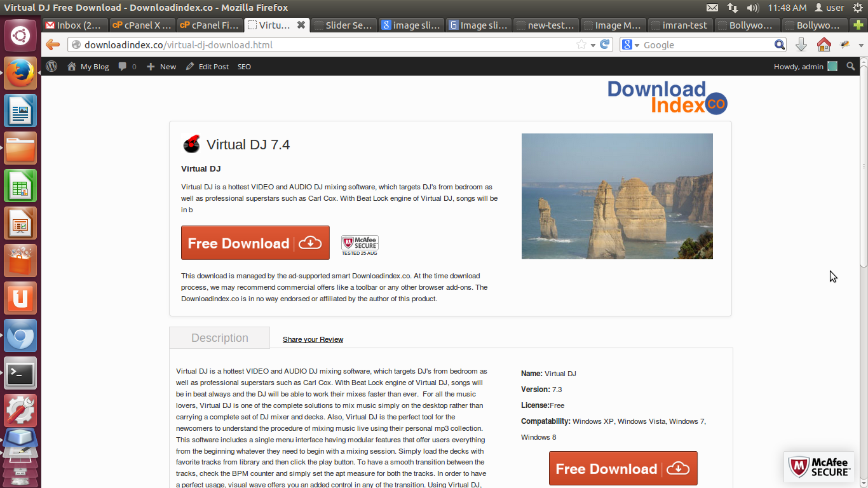
Task: Click the mail indicator in top panel
Action: point(712,8)
